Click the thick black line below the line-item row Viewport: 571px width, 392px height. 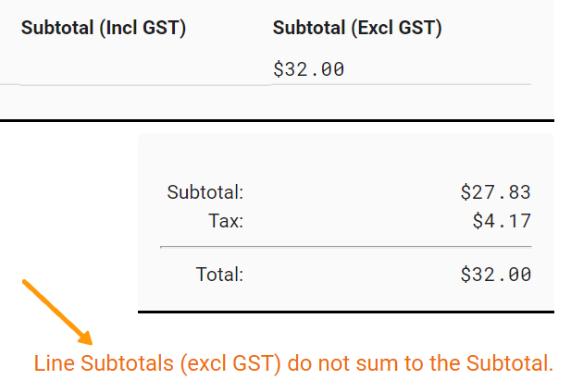278,120
